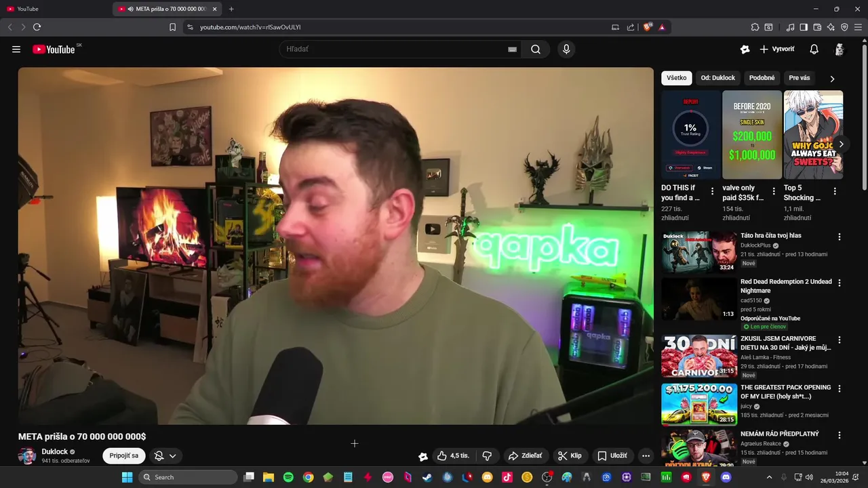
Task: Open 'Táto hra číta tvoj hlas' thumbnail
Action: point(699,252)
